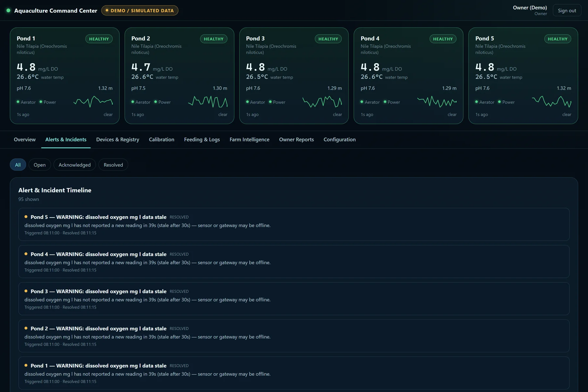Click the orange dot on Pond 1 alert
Viewport: 588px width, 392px height.
coord(26,366)
